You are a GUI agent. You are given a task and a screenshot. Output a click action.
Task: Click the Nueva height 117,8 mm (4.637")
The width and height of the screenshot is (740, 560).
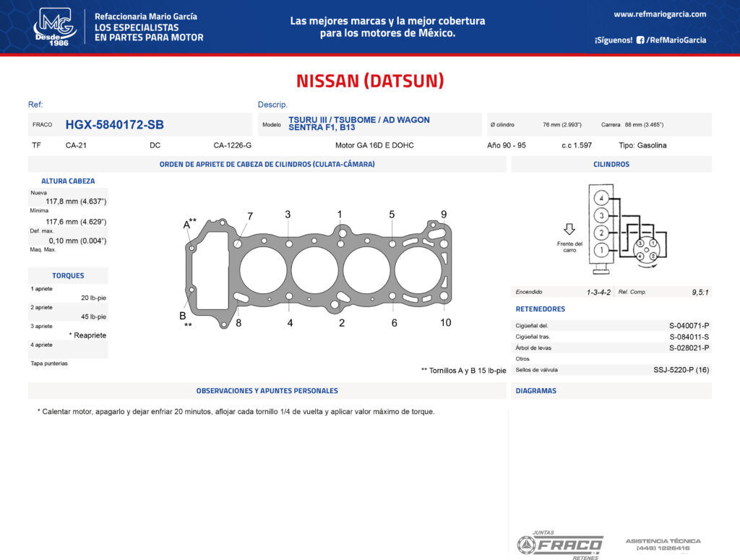[76, 202]
